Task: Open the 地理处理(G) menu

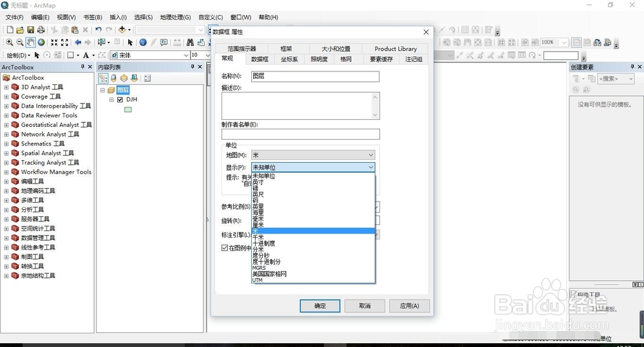Action: coord(175,17)
